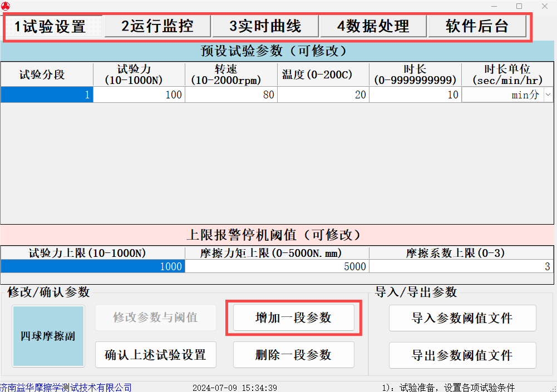Select the 试验分段 row number 1 cell
Viewport: 557px width, 392px height.
coord(47,95)
